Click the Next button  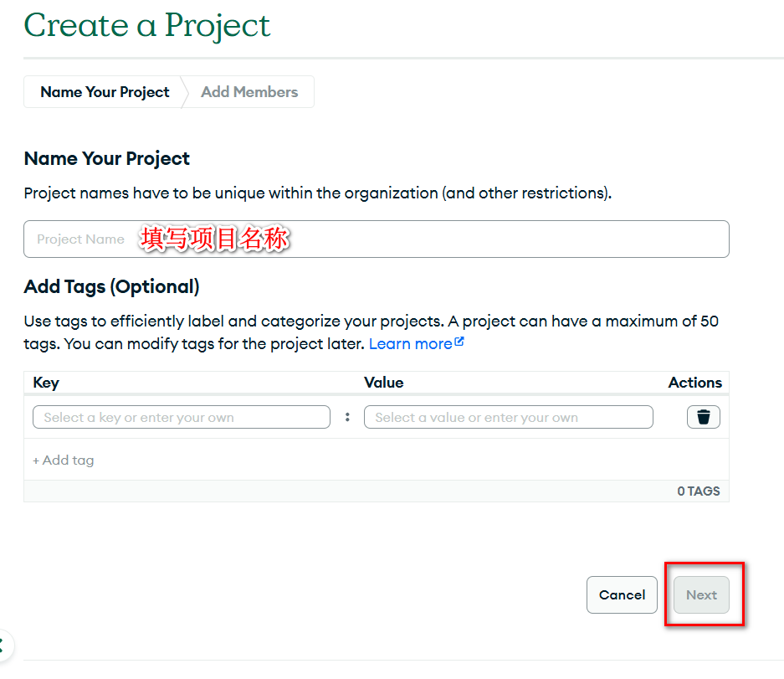click(701, 595)
